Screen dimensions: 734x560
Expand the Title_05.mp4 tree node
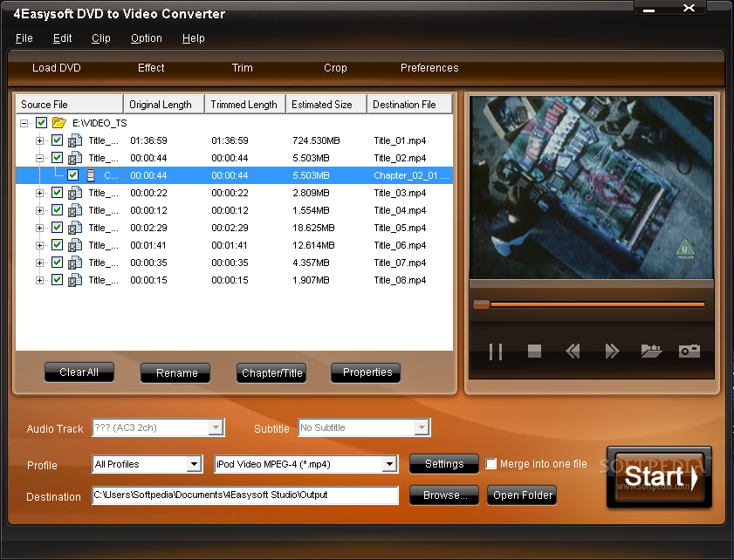pyautogui.click(x=40, y=229)
